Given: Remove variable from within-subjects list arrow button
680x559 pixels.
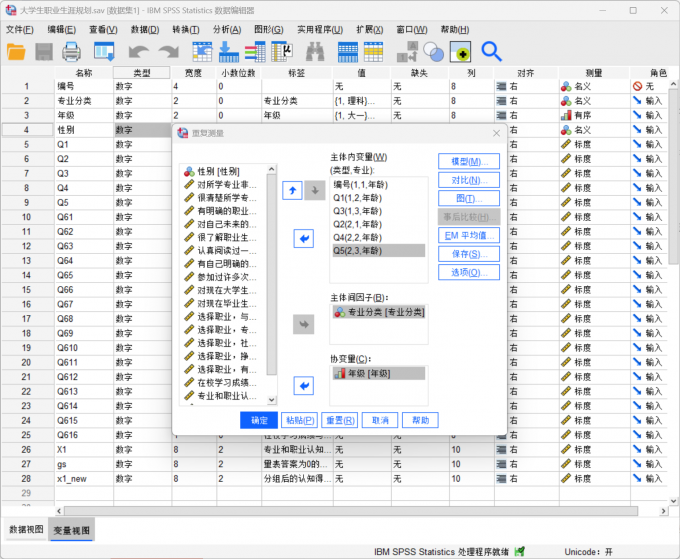Looking at the screenshot, I should (304, 239).
